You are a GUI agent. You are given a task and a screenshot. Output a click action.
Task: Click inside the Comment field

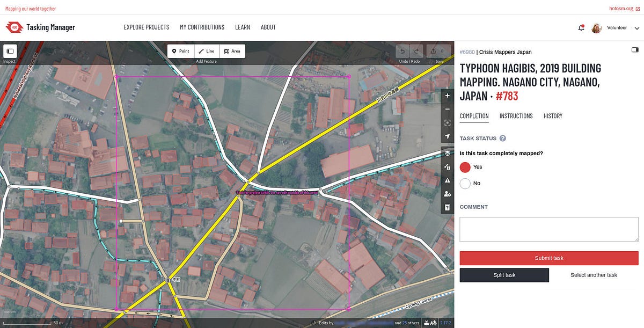tap(548, 229)
